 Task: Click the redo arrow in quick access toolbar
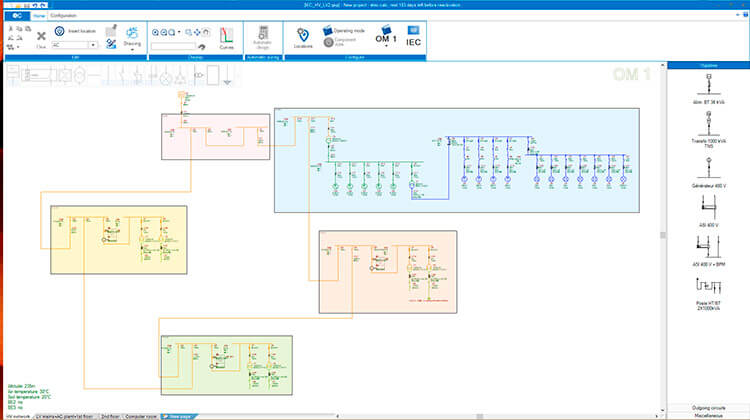(43, 5)
